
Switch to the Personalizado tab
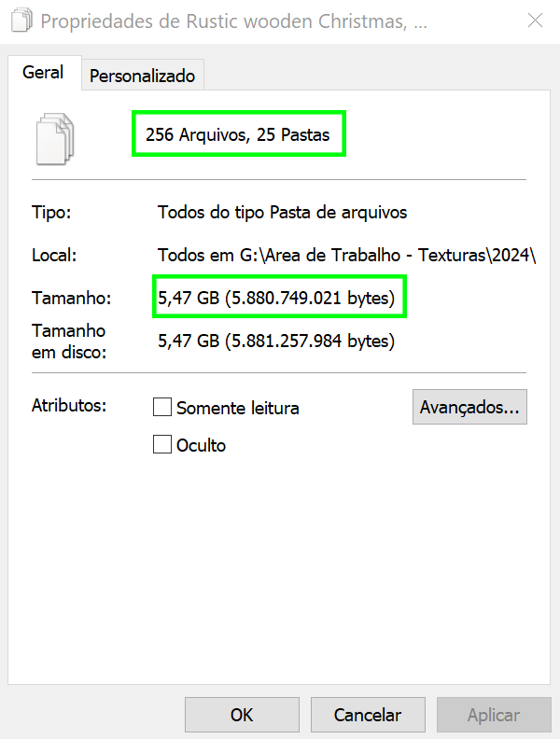[x=143, y=76]
